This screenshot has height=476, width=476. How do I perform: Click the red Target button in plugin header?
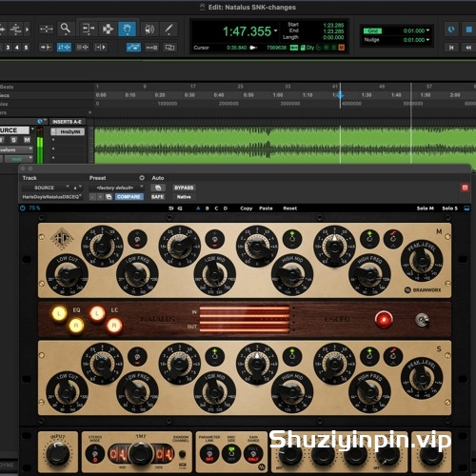pyautogui.click(x=465, y=188)
